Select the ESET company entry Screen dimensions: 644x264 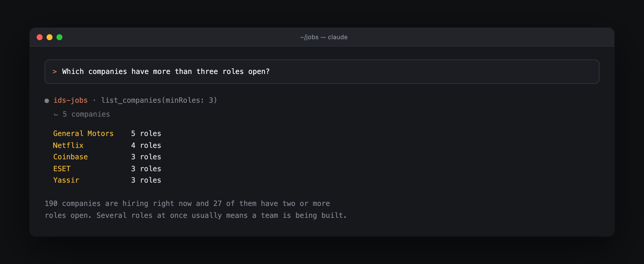tap(62, 168)
